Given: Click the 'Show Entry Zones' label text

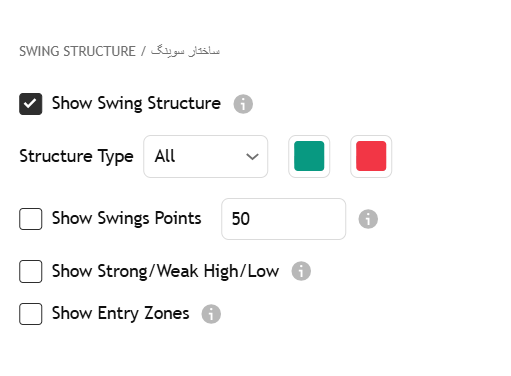Looking at the screenshot, I should click(x=121, y=314).
